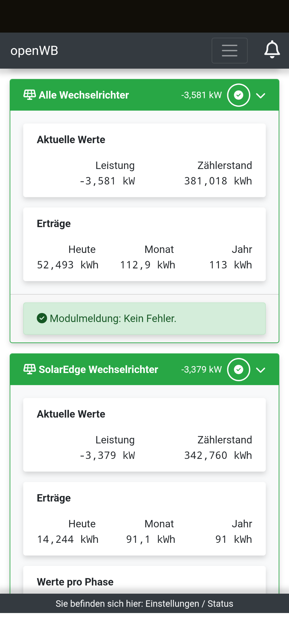Click the notification bell icon
This screenshot has width=289, height=644.
coord(272,50)
